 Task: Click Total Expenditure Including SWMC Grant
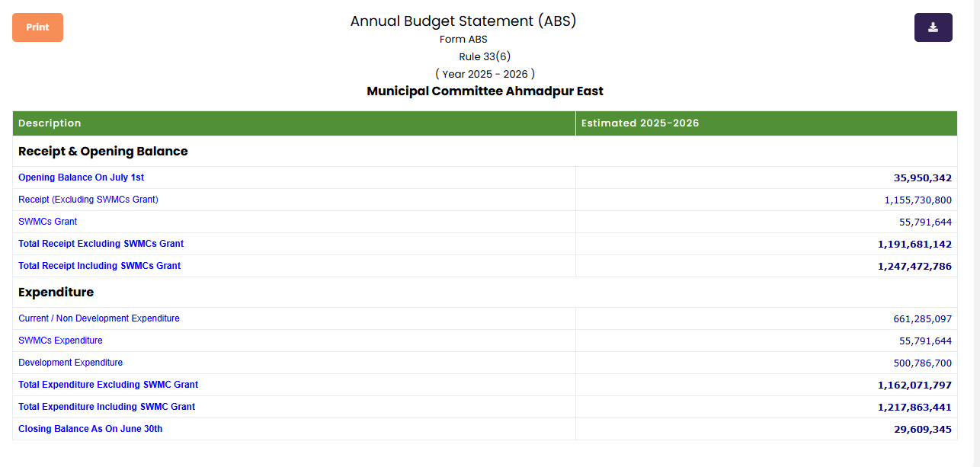107,407
